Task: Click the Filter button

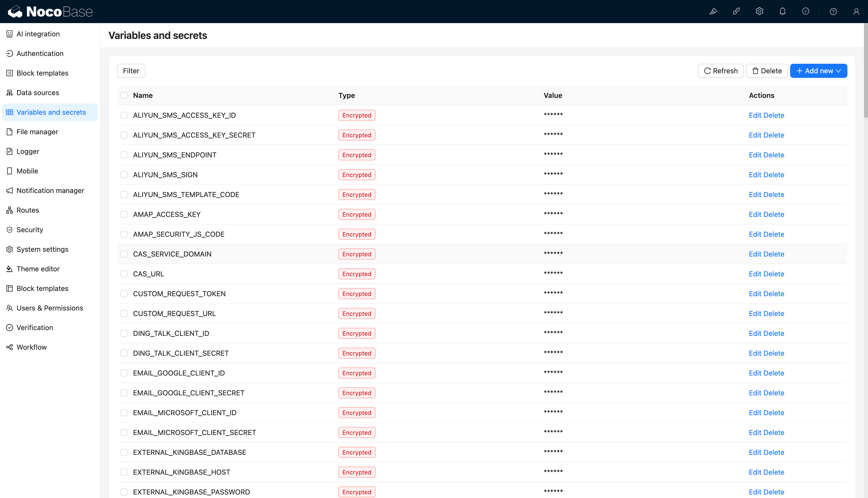Action: click(x=131, y=71)
